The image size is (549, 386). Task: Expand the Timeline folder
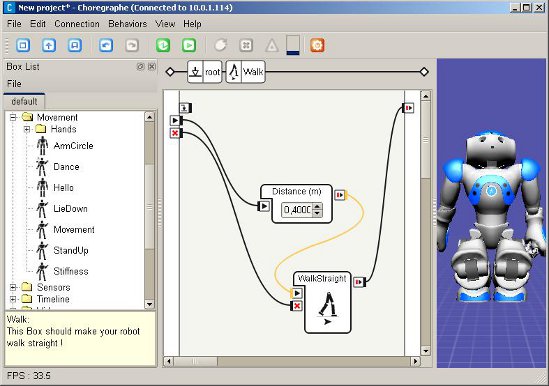13,299
